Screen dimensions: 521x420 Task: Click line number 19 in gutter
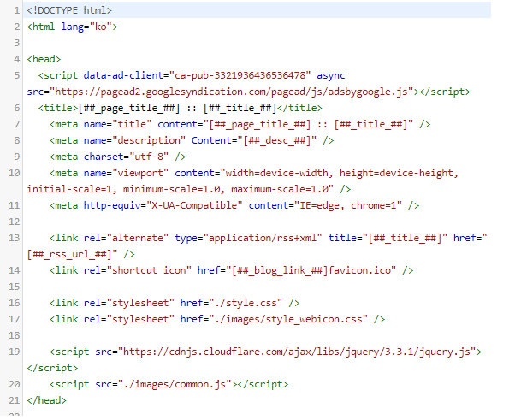click(15, 352)
